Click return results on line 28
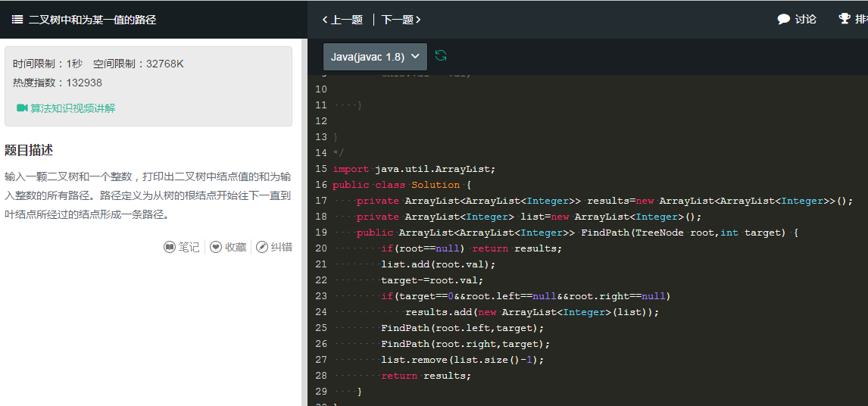 [426, 376]
